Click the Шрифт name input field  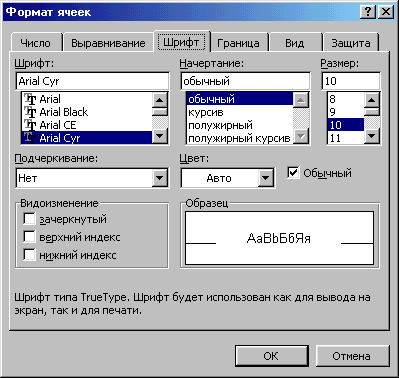pyautogui.click(x=92, y=81)
